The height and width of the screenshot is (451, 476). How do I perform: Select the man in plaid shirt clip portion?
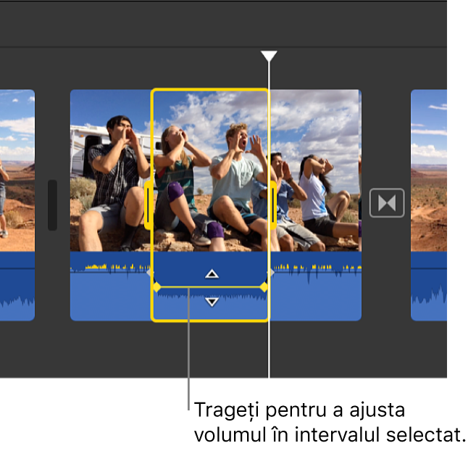pos(111,170)
